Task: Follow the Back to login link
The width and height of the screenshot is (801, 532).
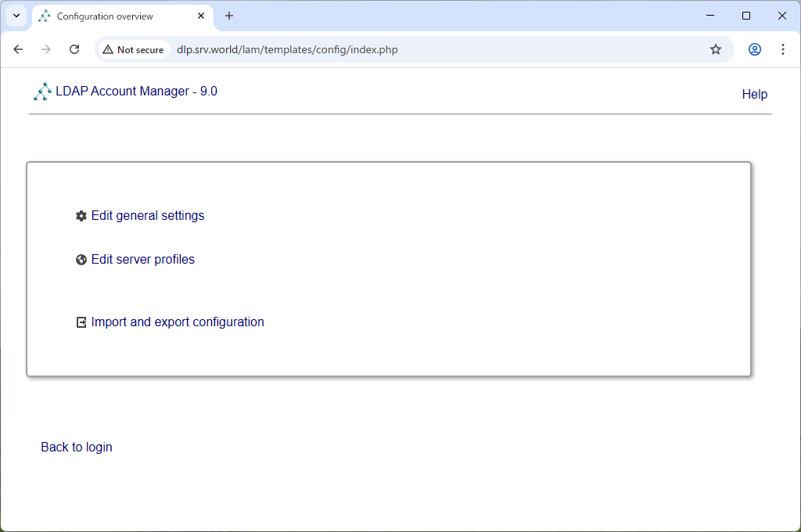Action: [77, 448]
